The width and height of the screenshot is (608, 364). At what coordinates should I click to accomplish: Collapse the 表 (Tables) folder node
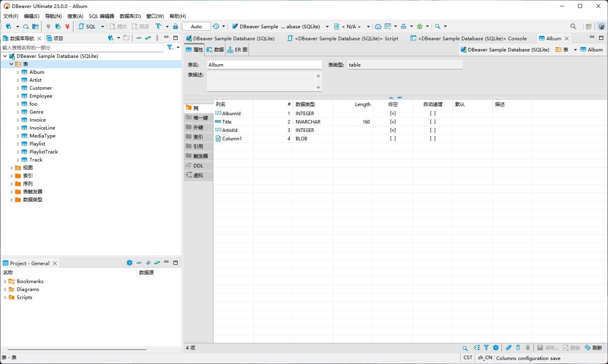click(x=11, y=64)
